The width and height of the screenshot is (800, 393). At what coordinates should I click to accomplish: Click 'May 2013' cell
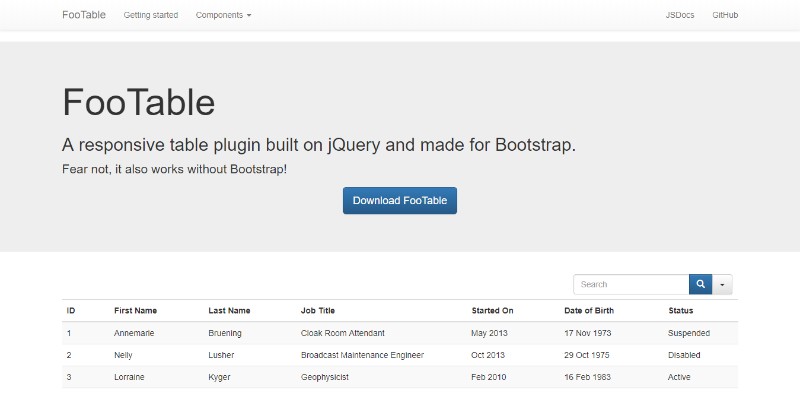tap(489, 333)
